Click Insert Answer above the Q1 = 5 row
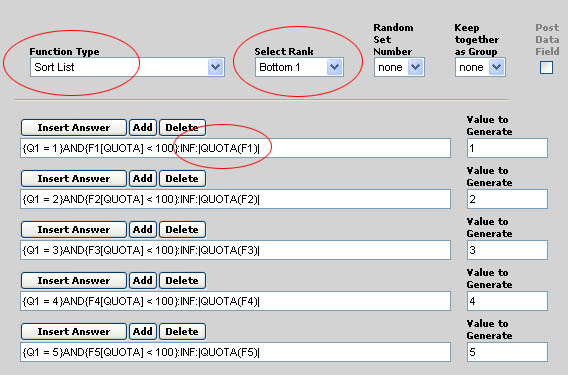The image size is (568, 375). tap(74, 332)
